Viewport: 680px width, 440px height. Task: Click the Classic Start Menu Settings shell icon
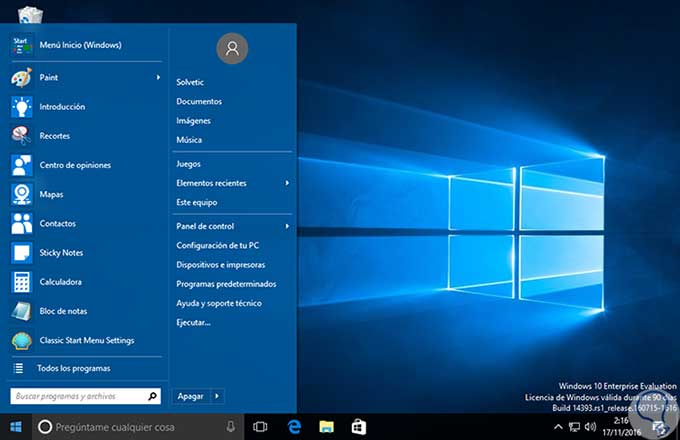(22, 341)
